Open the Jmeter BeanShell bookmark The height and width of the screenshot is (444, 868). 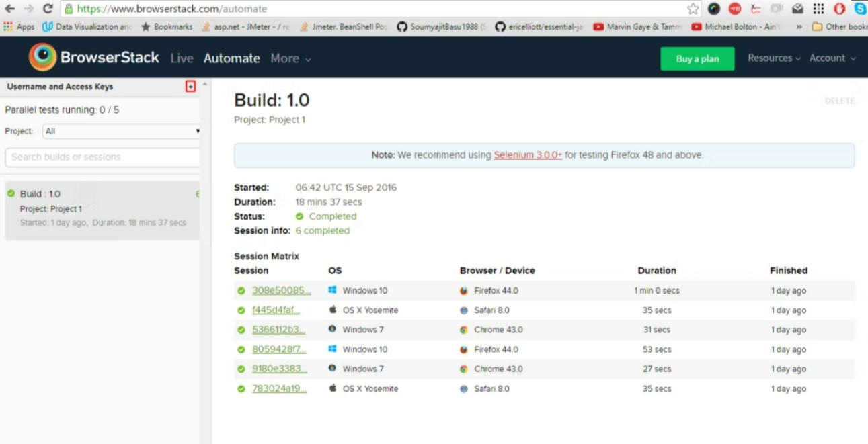click(x=343, y=27)
